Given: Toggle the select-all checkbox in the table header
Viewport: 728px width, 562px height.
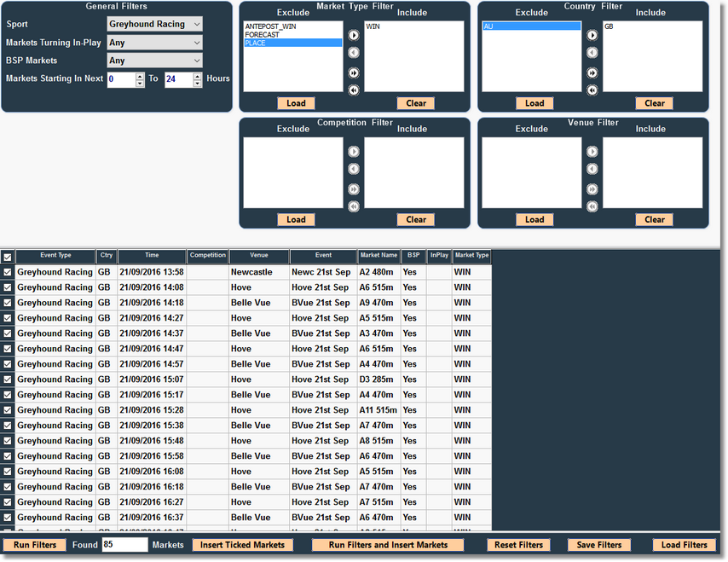Looking at the screenshot, I should pos(8,257).
